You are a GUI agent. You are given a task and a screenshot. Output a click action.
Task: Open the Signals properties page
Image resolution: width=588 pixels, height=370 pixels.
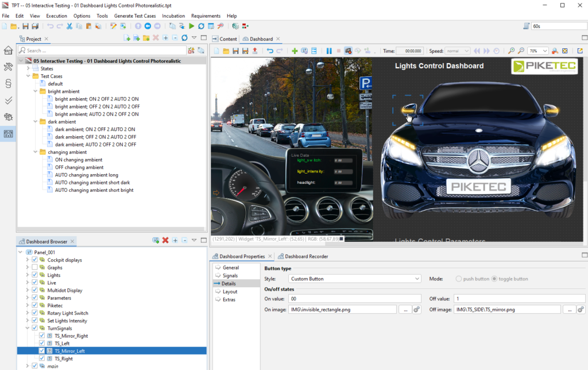coord(230,275)
